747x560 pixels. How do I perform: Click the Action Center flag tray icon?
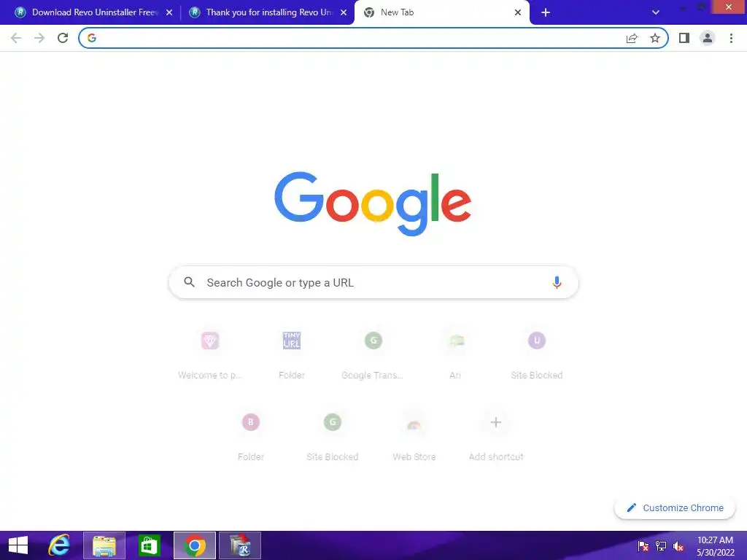[x=643, y=546]
